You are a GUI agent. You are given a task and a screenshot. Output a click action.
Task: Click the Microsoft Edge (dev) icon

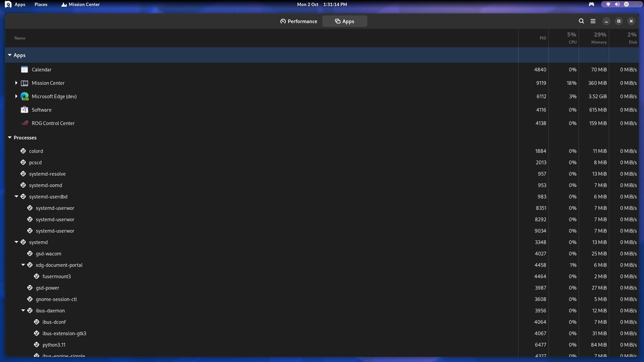tap(24, 96)
